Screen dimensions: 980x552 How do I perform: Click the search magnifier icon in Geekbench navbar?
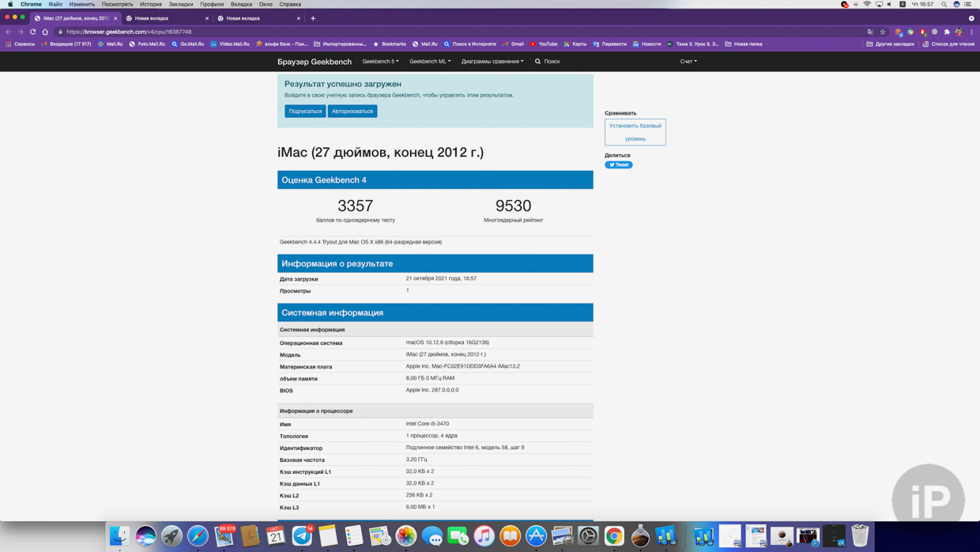tap(538, 61)
